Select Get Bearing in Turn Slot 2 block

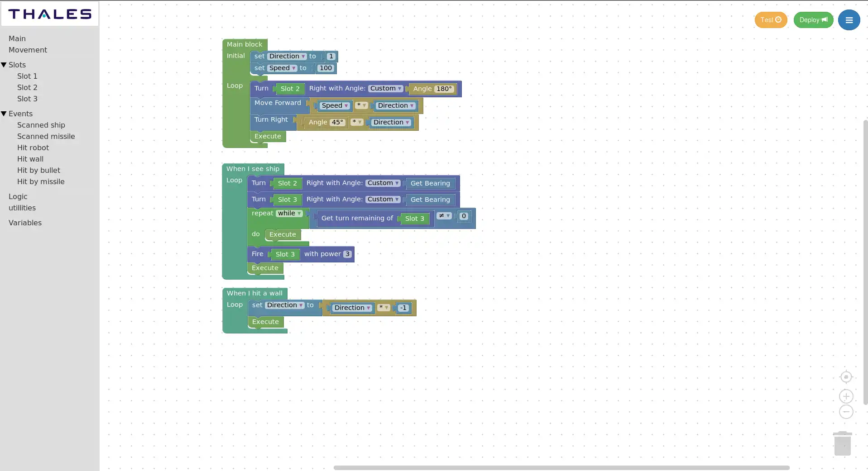coord(430,183)
